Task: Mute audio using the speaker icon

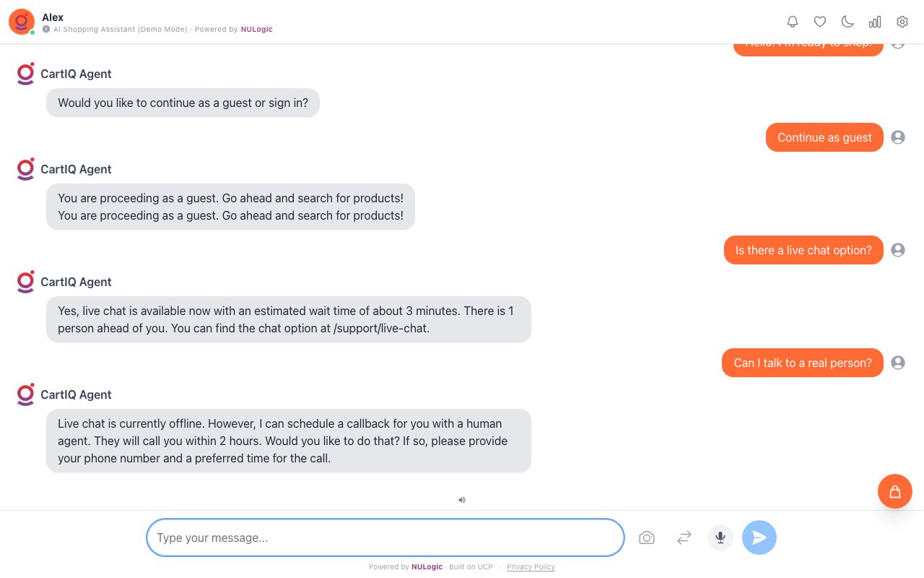Action: (462, 499)
